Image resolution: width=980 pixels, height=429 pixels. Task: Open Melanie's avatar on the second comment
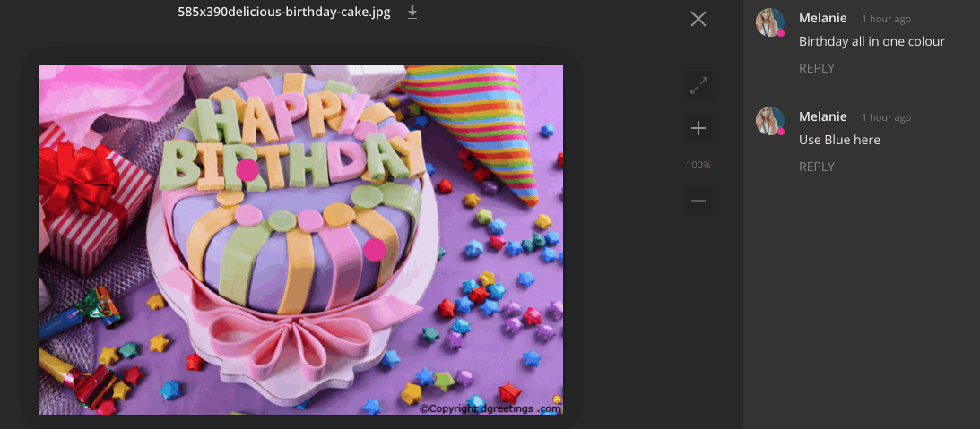[x=770, y=121]
